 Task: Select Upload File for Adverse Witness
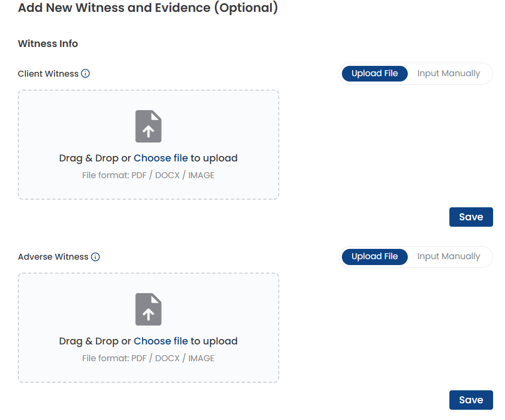tap(374, 257)
